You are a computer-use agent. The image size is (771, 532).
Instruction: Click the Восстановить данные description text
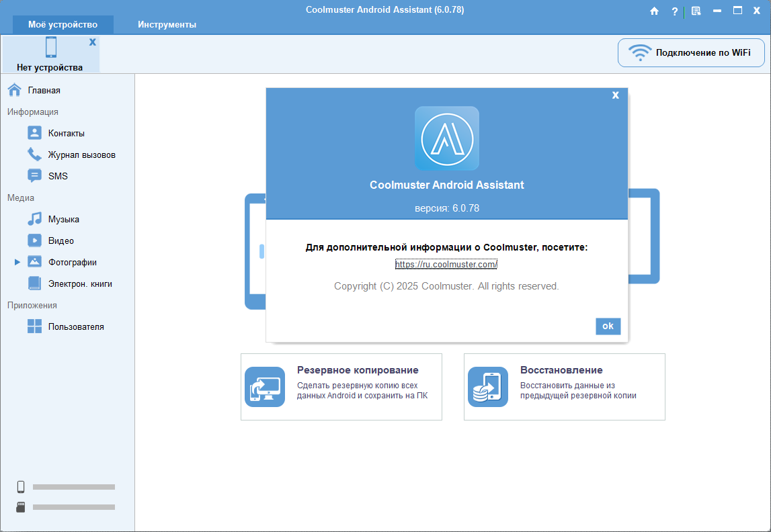tap(578, 390)
